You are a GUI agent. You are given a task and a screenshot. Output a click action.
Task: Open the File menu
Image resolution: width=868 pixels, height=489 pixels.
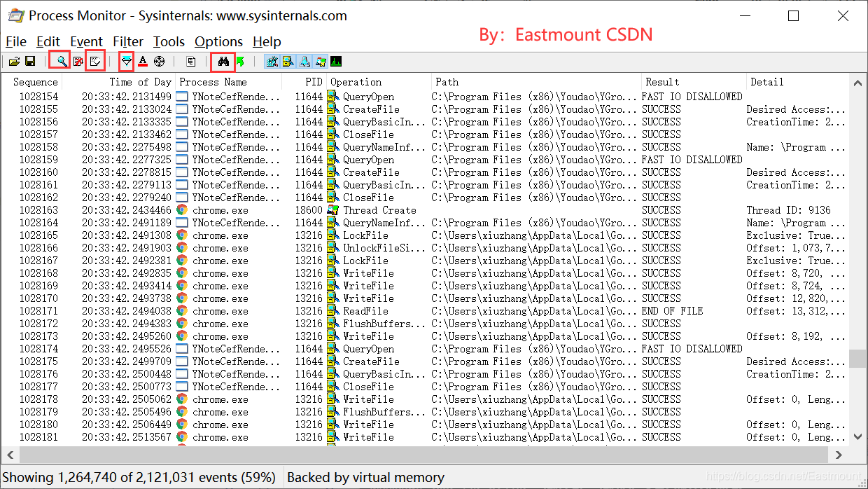pos(16,42)
